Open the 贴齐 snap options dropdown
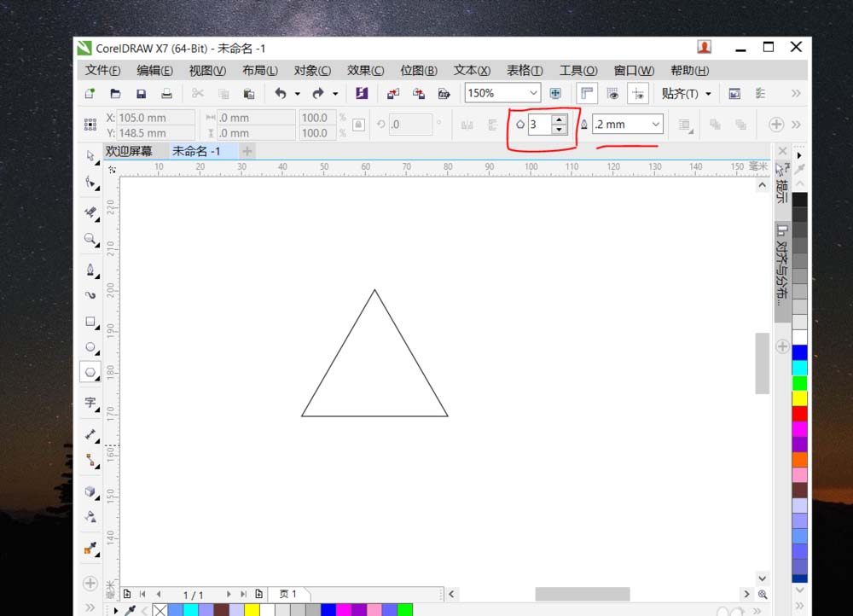 708,93
